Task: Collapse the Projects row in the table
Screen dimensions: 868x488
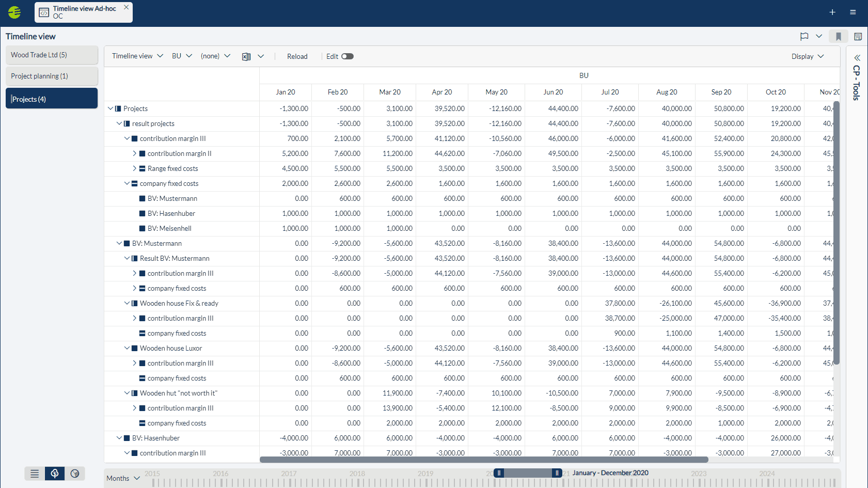Action: (110, 108)
